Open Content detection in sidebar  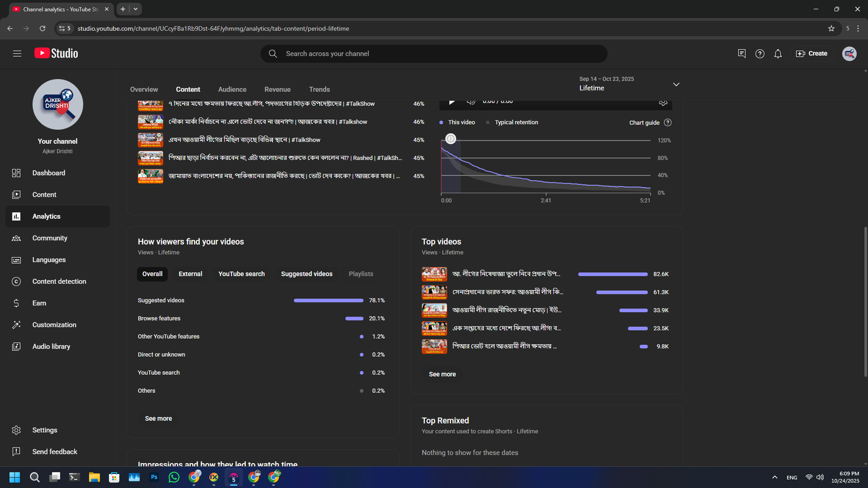59,281
